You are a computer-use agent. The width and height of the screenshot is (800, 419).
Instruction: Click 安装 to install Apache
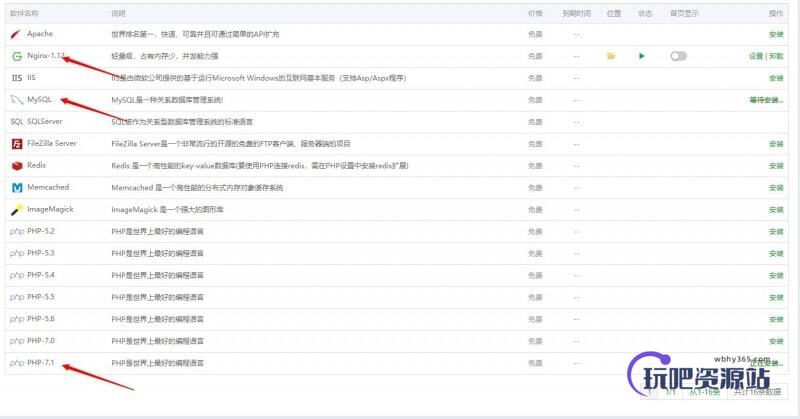(776, 34)
